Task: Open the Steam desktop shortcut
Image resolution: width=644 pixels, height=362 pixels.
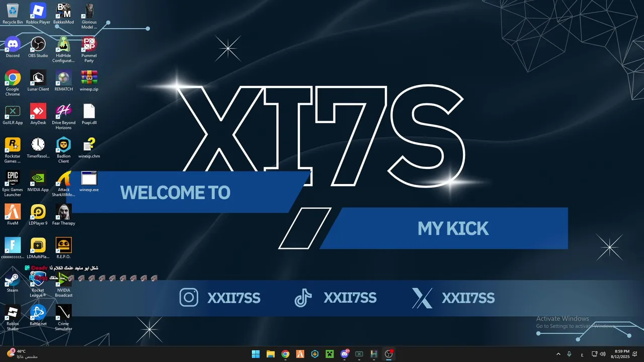Action: point(13,282)
